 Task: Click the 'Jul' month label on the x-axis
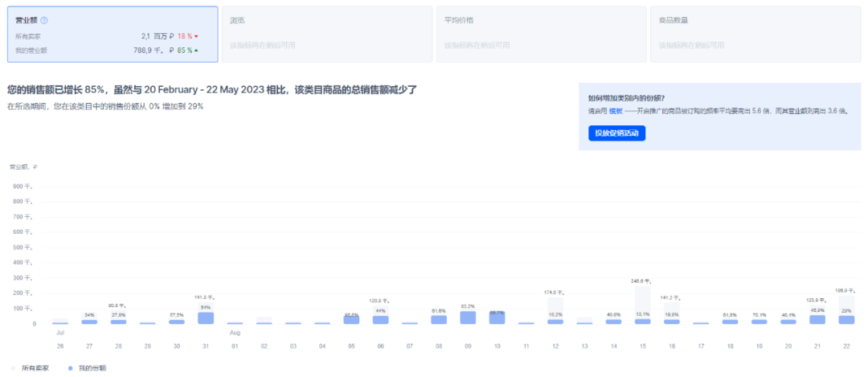(59, 334)
